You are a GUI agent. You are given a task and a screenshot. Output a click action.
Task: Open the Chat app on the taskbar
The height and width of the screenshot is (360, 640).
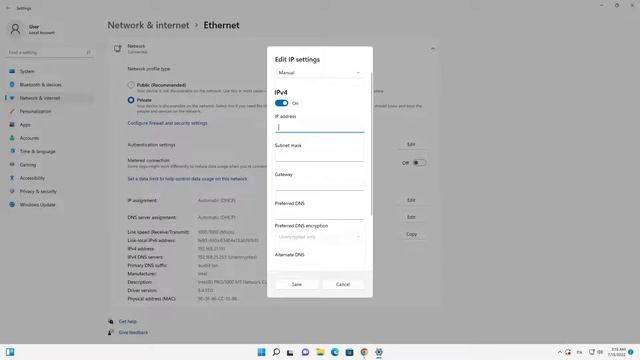pyautogui.click(x=305, y=352)
